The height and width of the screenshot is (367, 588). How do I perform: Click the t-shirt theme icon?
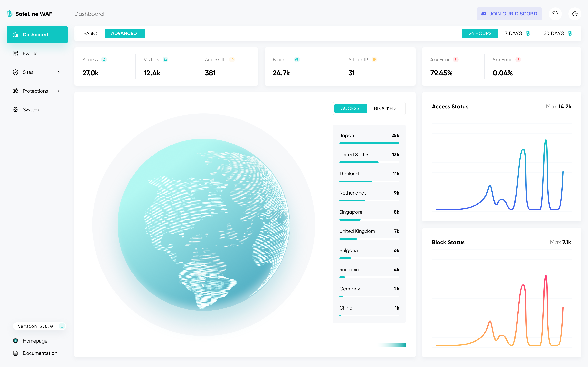(555, 14)
